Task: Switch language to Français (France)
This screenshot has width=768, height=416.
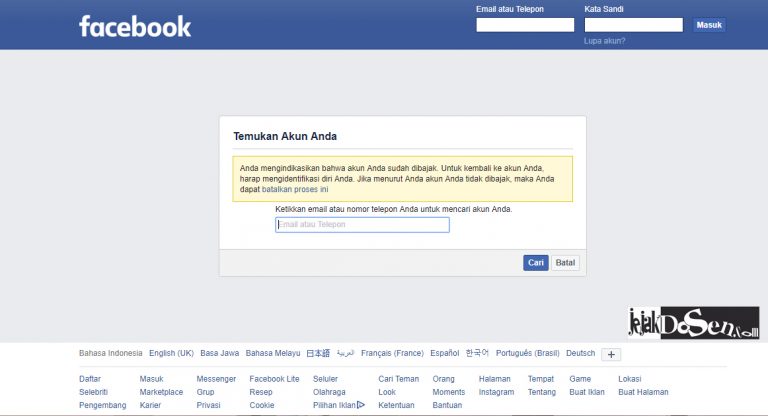Action: click(x=392, y=353)
